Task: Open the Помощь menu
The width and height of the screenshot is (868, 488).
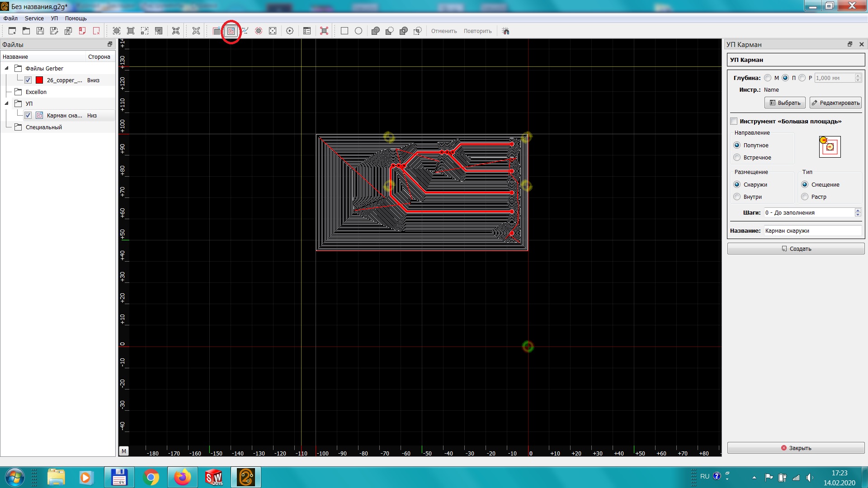Action: (75, 19)
